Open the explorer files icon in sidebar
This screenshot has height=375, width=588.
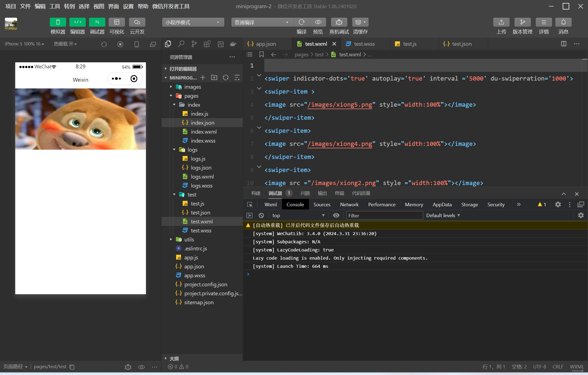coord(168,44)
